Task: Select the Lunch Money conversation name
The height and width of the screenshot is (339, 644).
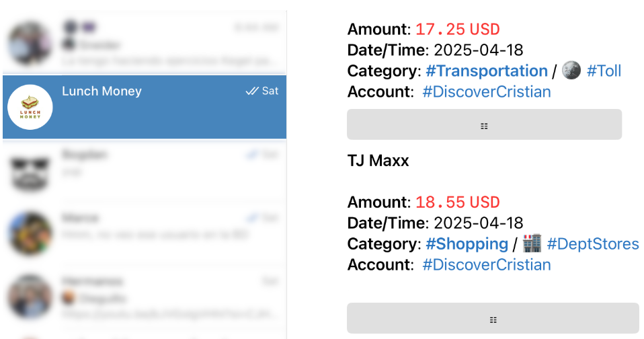Action: [x=102, y=91]
